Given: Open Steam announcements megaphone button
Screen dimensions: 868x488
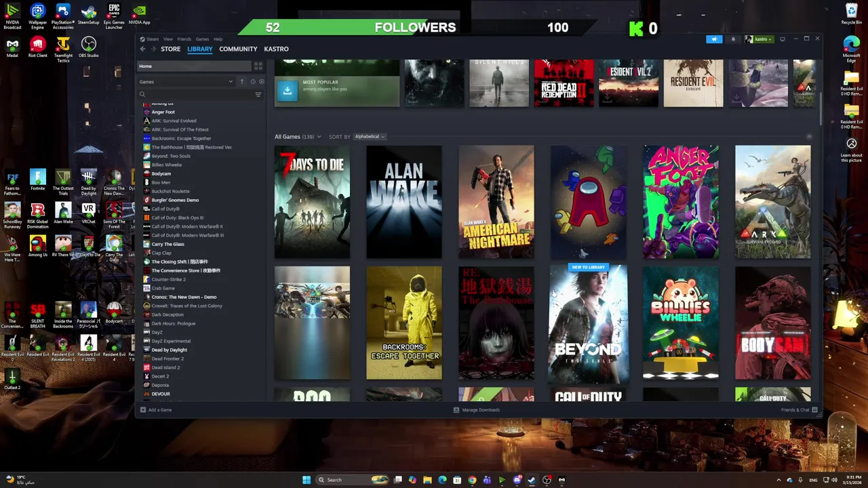Looking at the screenshot, I should pos(714,39).
